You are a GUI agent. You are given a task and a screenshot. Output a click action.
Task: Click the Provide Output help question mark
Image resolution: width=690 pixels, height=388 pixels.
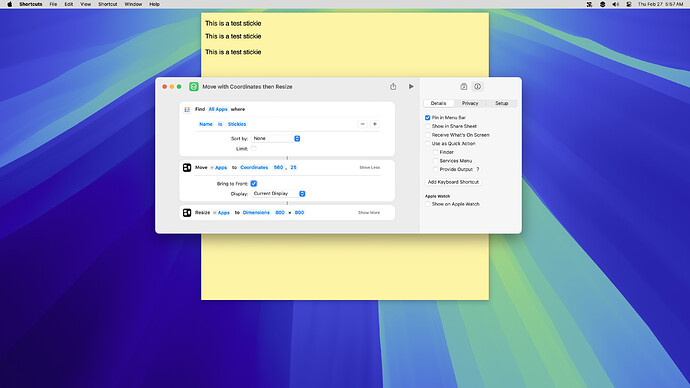tap(477, 169)
